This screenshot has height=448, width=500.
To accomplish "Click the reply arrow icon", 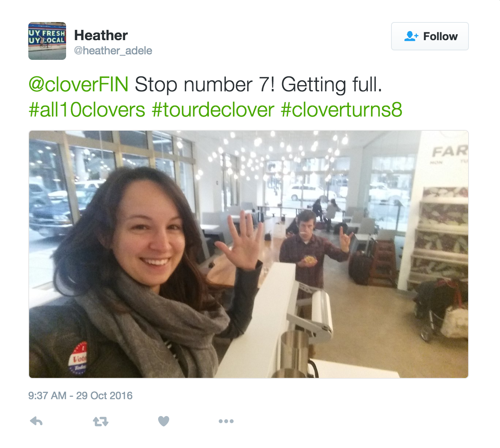I will 36,421.
